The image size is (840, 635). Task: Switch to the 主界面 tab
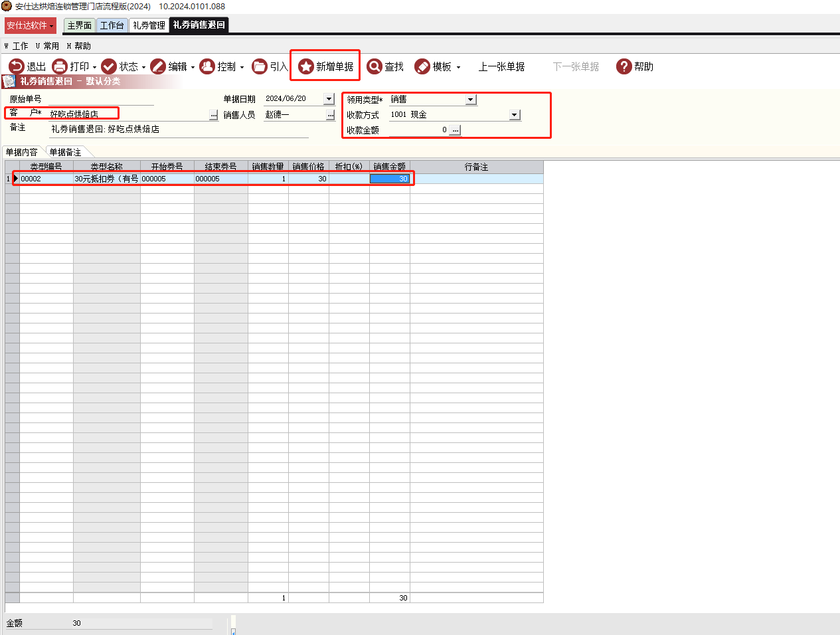pos(79,25)
